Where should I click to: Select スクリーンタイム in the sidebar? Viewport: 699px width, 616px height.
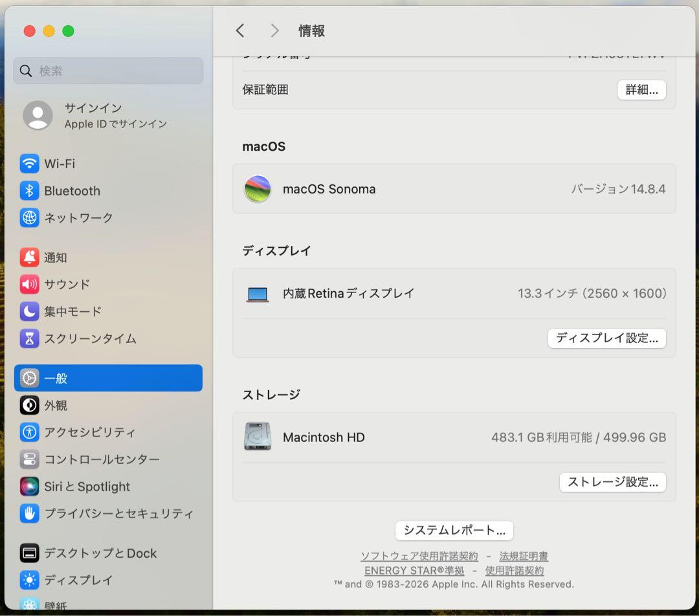tap(108, 338)
